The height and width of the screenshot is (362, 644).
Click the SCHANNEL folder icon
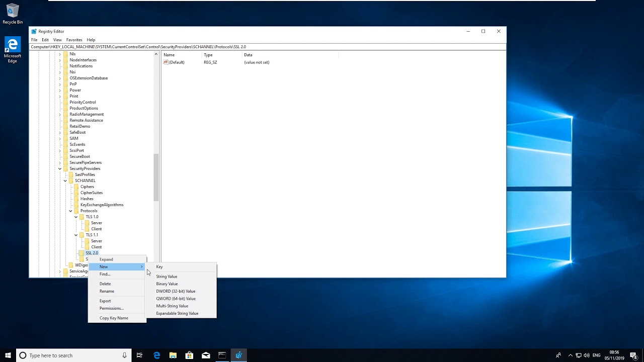(71, 180)
